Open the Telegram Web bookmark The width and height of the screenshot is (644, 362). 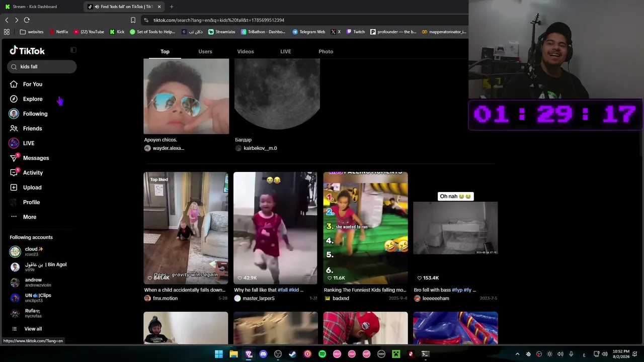tap(309, 32)
